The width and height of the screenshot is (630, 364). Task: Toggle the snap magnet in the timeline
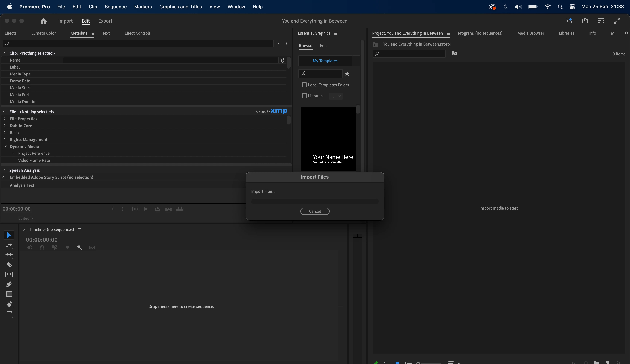[42, 247]
